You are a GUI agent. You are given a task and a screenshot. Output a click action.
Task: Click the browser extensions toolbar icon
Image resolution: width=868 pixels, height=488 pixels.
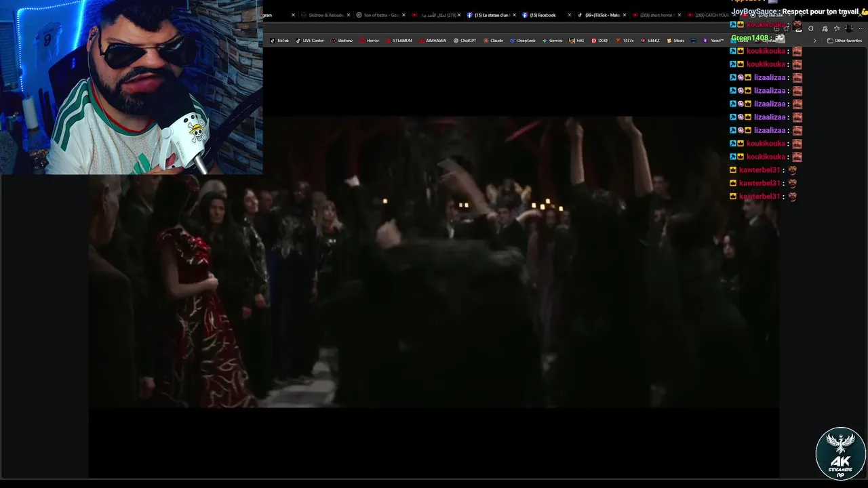point(825,28)
